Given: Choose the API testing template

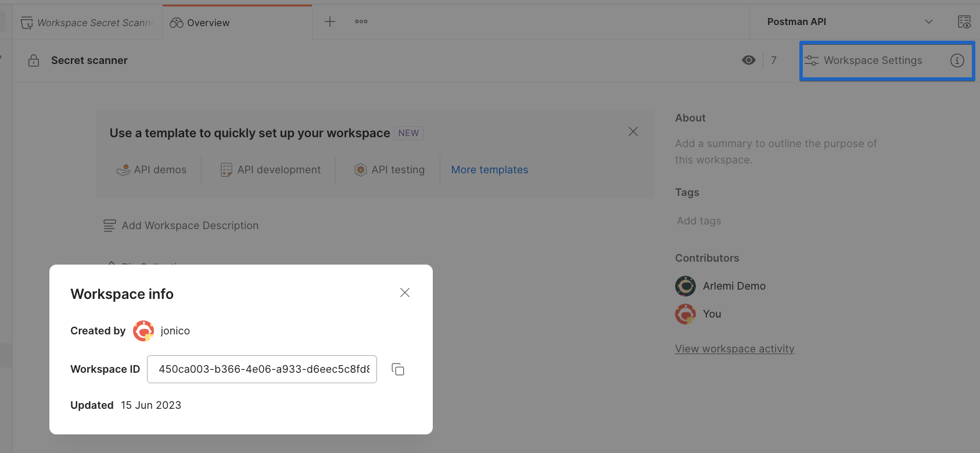Looking at the screenshot, I should [x=390, y=170].
